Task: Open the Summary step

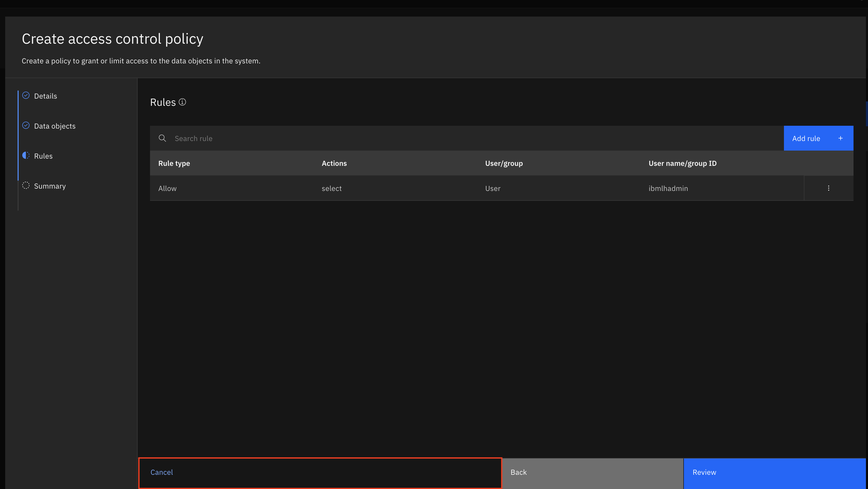Action: (50, 186)
